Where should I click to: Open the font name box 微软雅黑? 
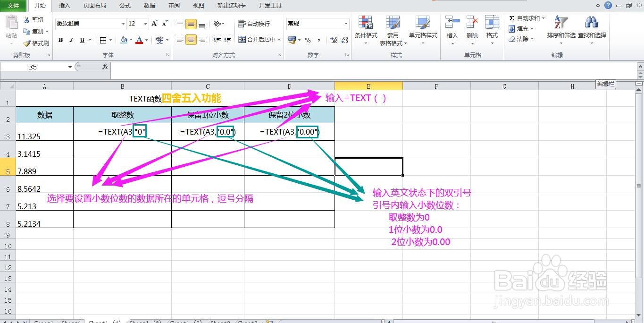point(88,24)
